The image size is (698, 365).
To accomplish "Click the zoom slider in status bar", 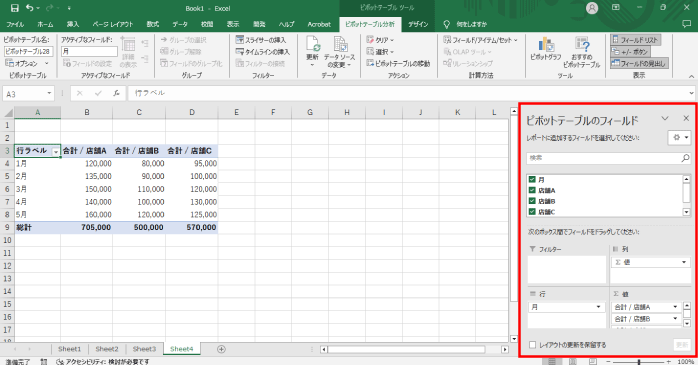I will click(x=639, y=362).
